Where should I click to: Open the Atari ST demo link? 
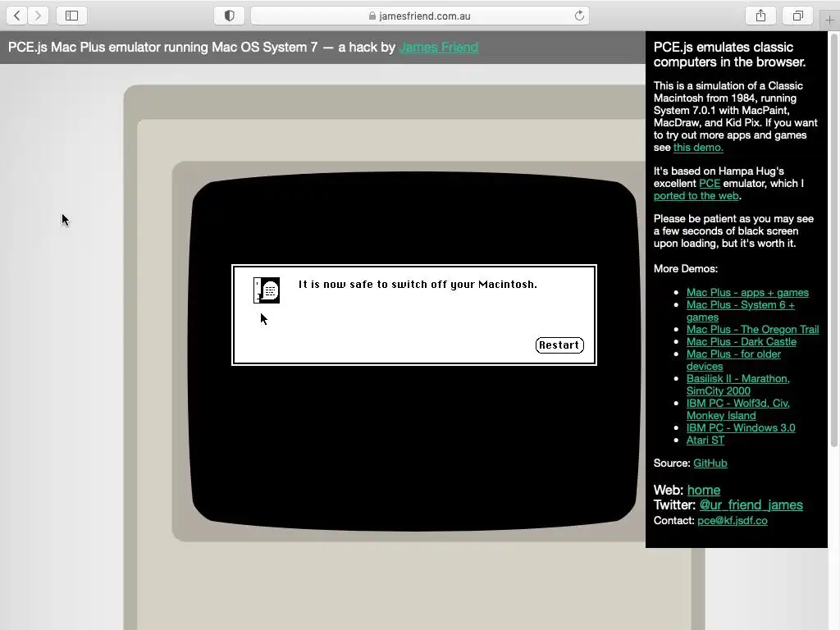705,441
